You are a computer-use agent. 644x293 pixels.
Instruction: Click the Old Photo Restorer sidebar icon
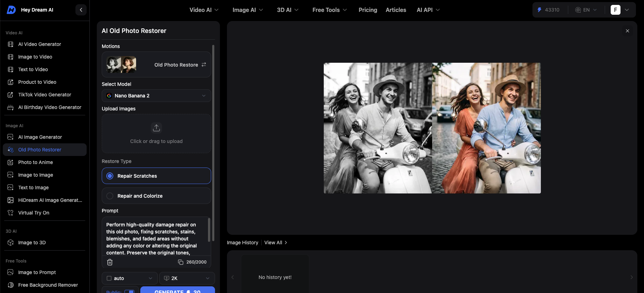11,150
